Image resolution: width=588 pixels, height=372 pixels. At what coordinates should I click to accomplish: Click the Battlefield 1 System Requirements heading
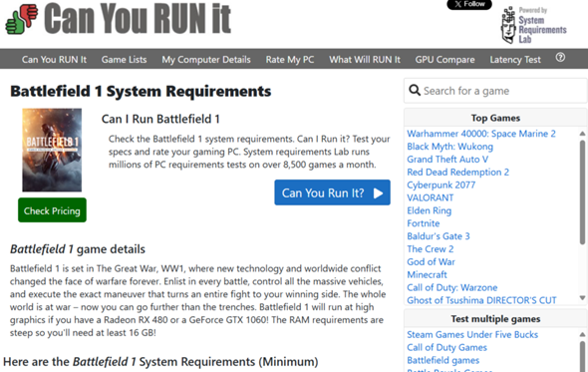(x=141, y=91)
